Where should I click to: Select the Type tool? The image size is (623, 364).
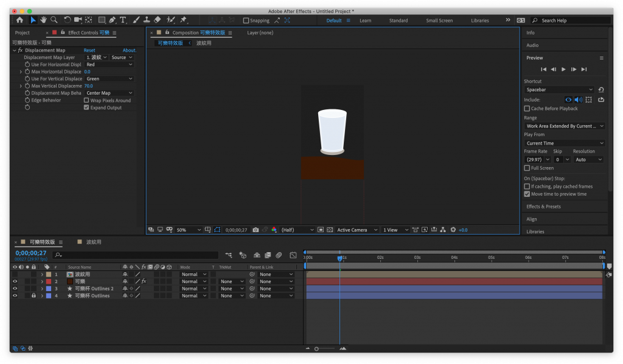point(124,20)
